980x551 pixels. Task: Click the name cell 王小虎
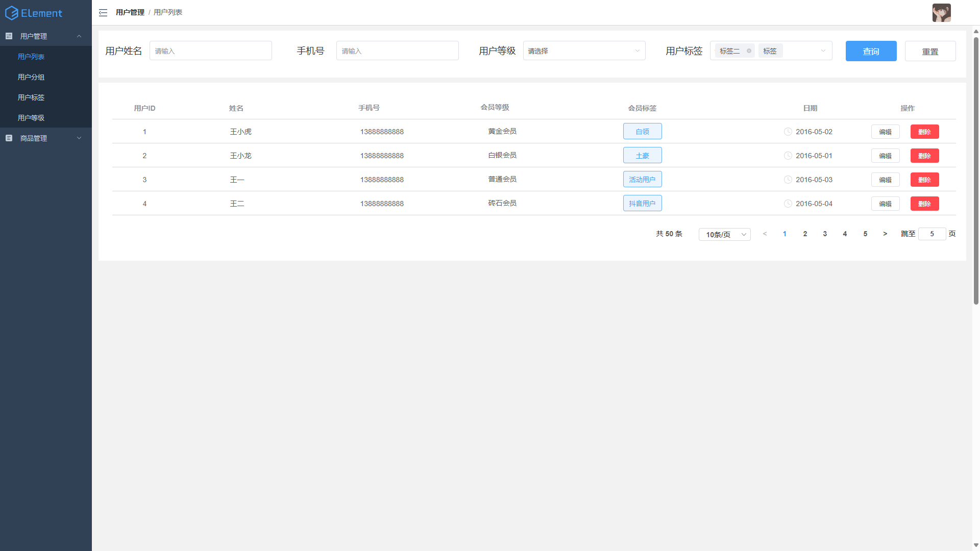click(240, 132)
